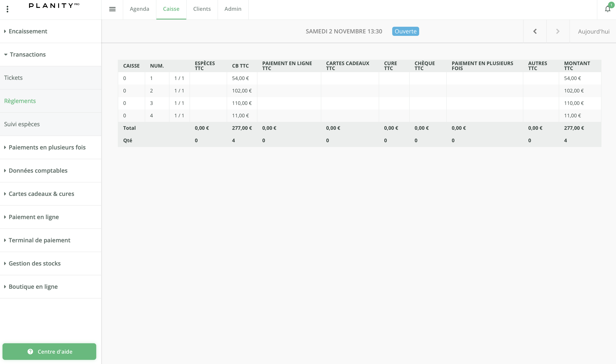Open the Centre d'aide button
The width and height of the screenshot is (616, 364).
click(49, 352)
